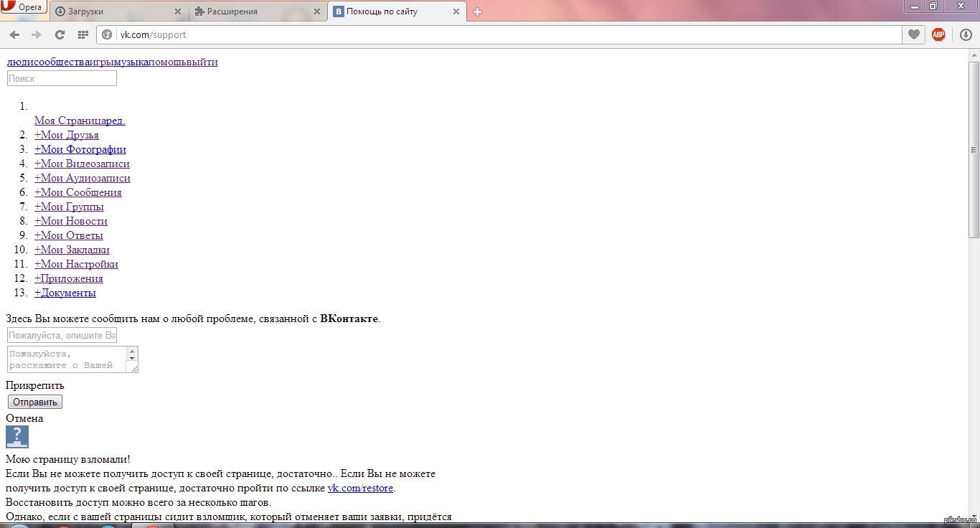Click the heart bookmark icon
This screenshot has height=528, width=980.
click(x=913, y=34)
